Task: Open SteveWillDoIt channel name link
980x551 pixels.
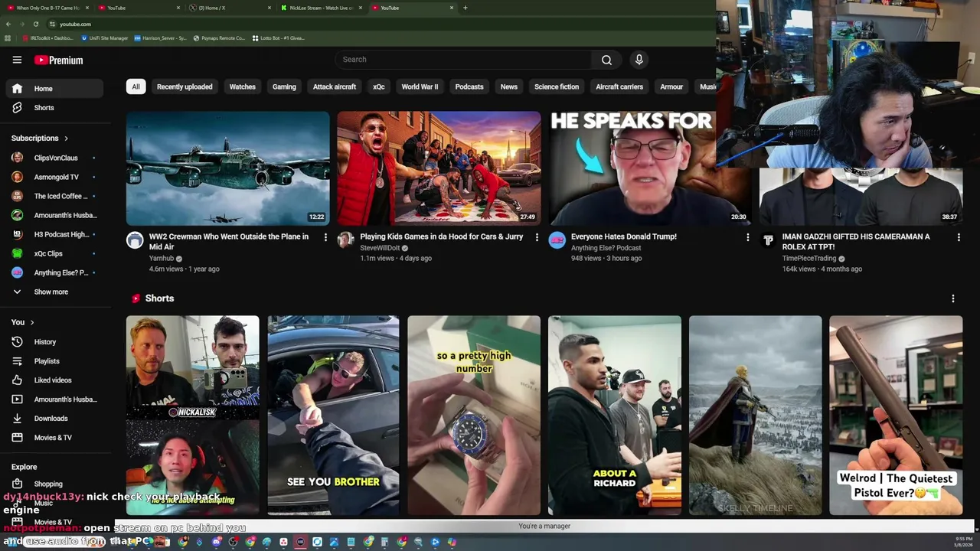Action: tap(380, 248)
